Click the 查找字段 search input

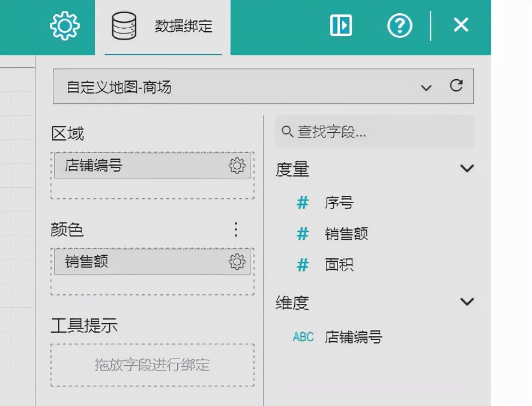pyautogui.click(x=374, y=130)
